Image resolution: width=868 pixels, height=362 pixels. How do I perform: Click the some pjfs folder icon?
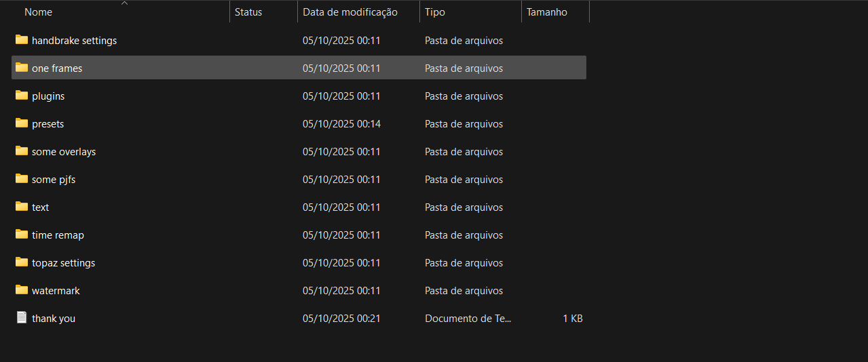point(22,179)
